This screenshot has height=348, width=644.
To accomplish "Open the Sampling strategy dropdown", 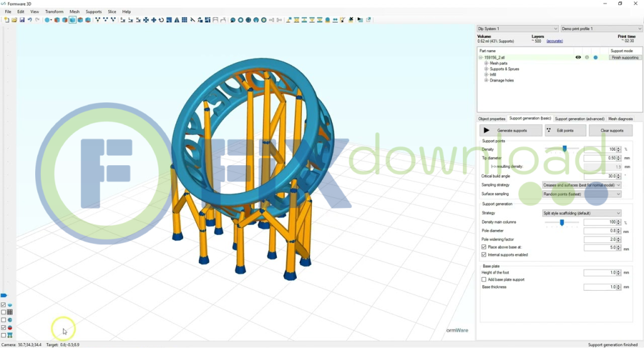I will point(582,185).
